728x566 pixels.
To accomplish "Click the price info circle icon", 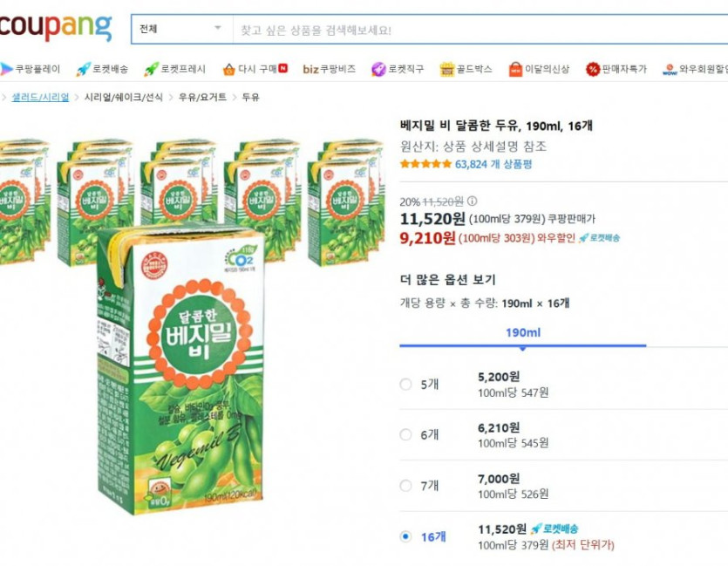I will (x=472, y=201).
